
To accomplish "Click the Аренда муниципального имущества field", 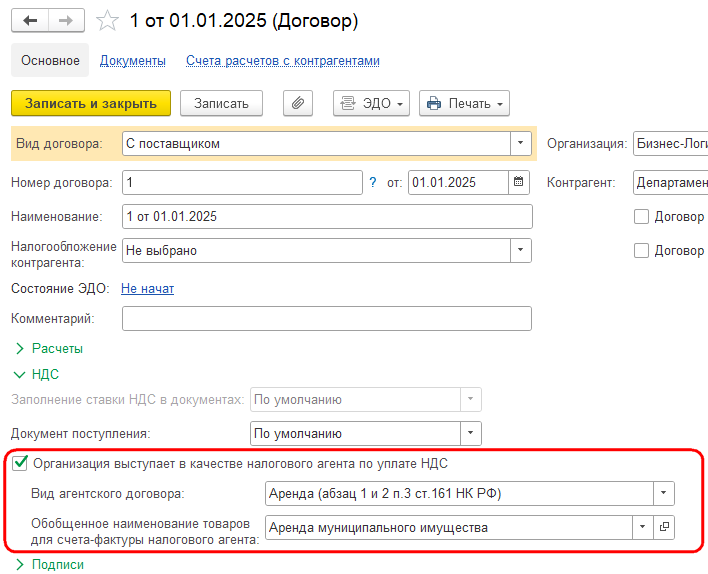I will point(449,527).
